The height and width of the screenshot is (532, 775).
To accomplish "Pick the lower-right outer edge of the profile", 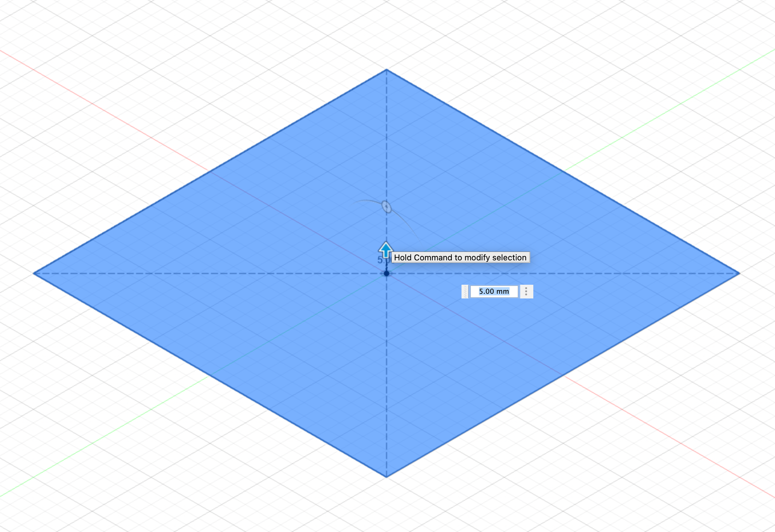I will (x=563, y=375).
